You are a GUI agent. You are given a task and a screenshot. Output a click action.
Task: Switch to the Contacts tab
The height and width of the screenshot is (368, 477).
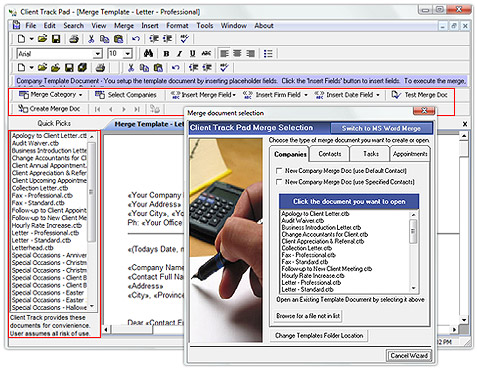tap(330, 154)
